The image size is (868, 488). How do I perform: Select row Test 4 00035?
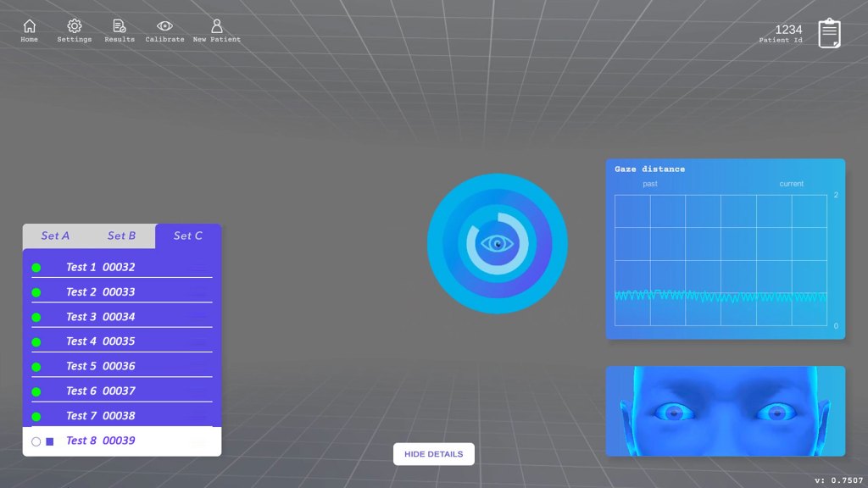click(x=122, y=341)
